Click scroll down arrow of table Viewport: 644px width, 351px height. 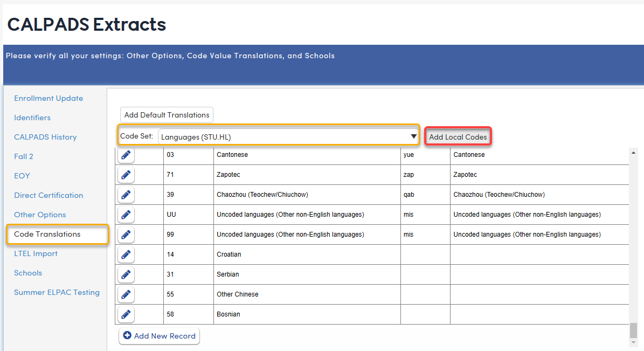(633, 342)
